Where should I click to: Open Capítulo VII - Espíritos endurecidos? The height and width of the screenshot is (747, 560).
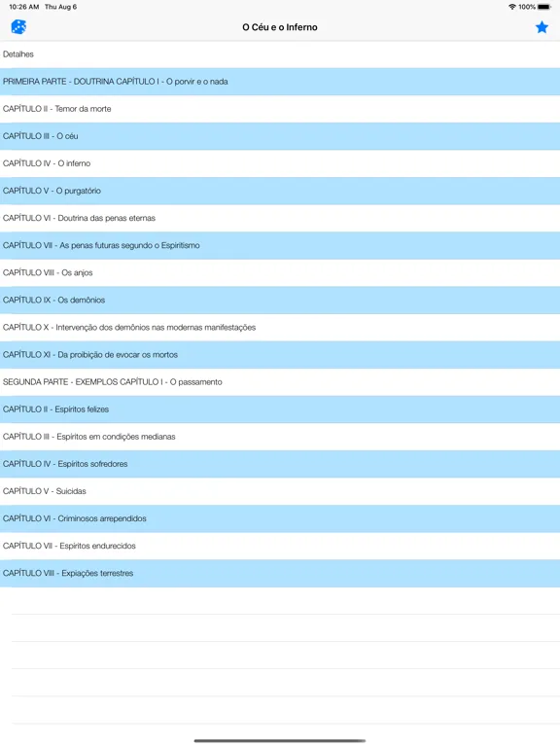point(280,546)
